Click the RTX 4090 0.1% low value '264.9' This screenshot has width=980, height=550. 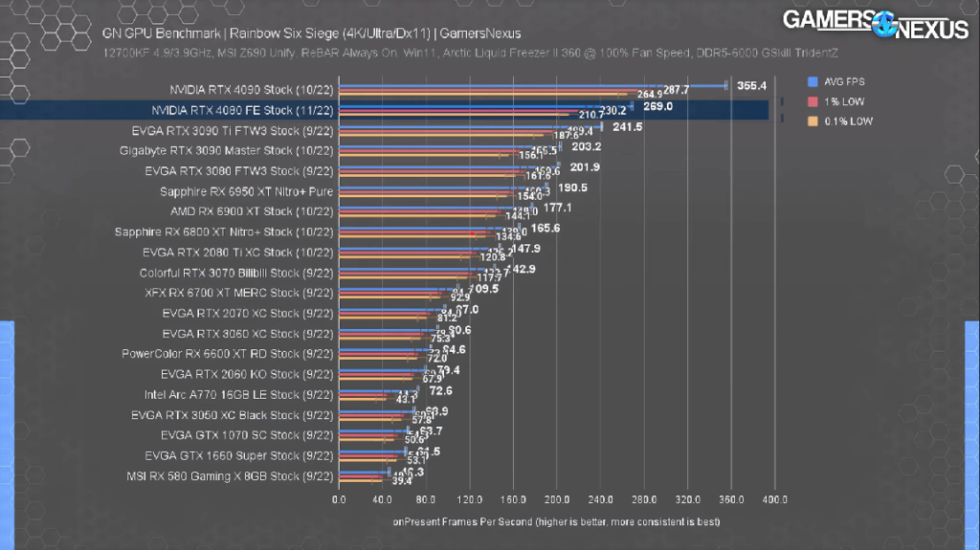tap(650, 95)
